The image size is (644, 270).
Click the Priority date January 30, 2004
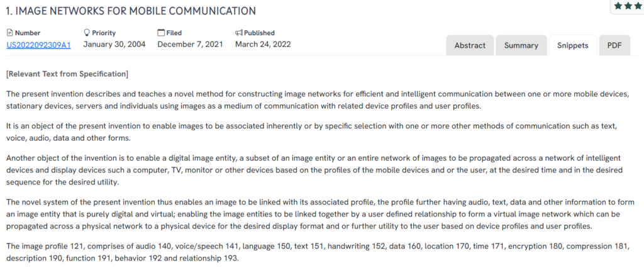[114, 45]
